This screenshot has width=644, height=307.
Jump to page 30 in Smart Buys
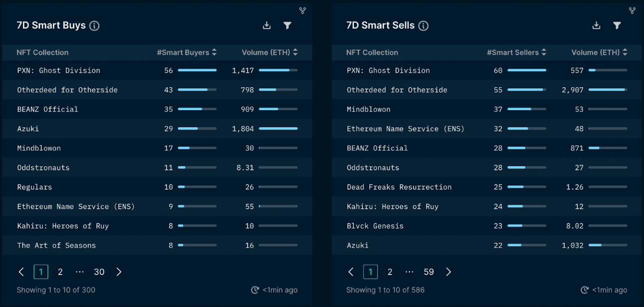99,272
